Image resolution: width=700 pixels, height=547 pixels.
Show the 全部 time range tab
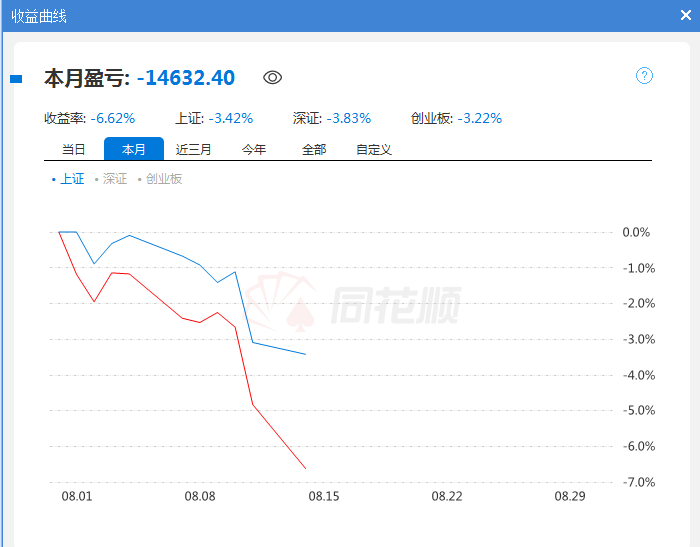coord(314,150)
